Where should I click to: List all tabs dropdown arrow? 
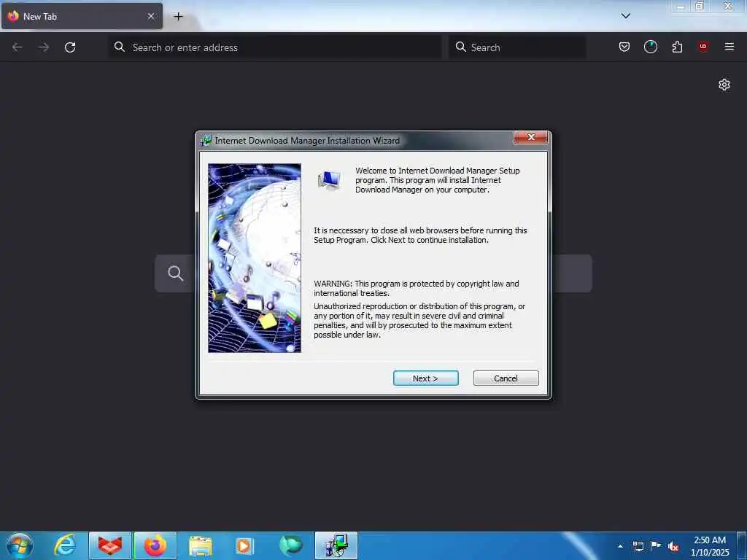click(x=625, y=16)
